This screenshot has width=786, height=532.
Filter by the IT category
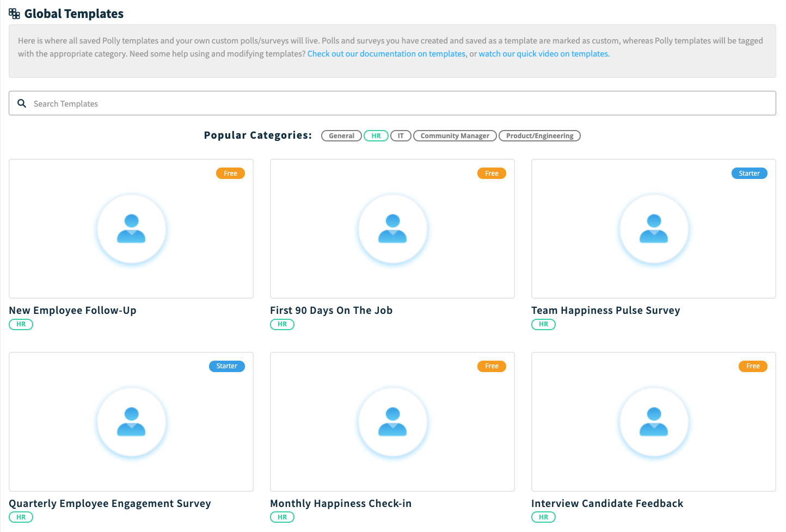point(401,136)
